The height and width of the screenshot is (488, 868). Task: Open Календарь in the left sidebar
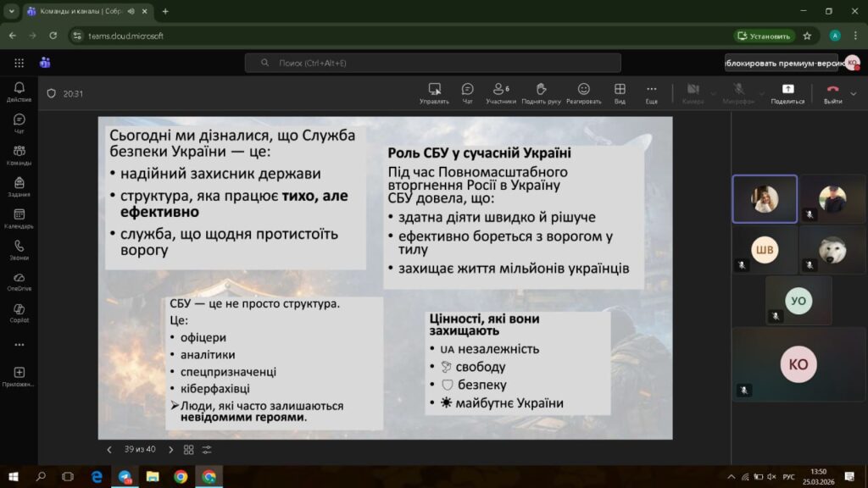pyautogui.click(x=19, y=219)
